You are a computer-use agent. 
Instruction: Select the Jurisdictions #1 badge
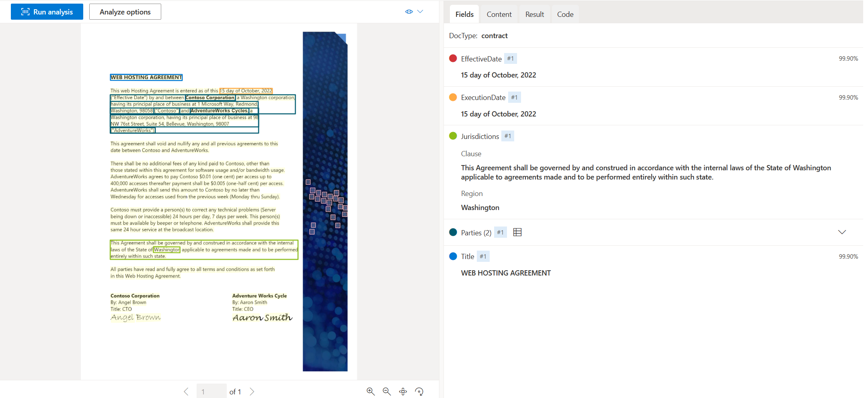point(508,136)
